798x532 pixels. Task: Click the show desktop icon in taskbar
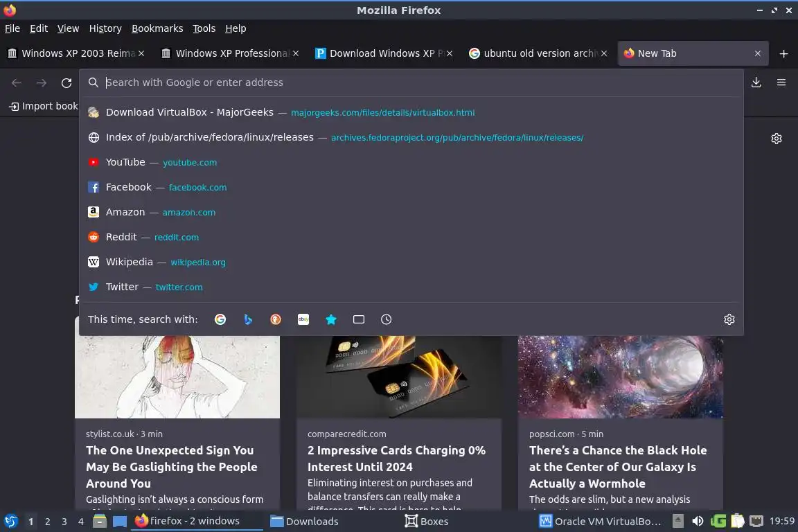tap(120, 521)
